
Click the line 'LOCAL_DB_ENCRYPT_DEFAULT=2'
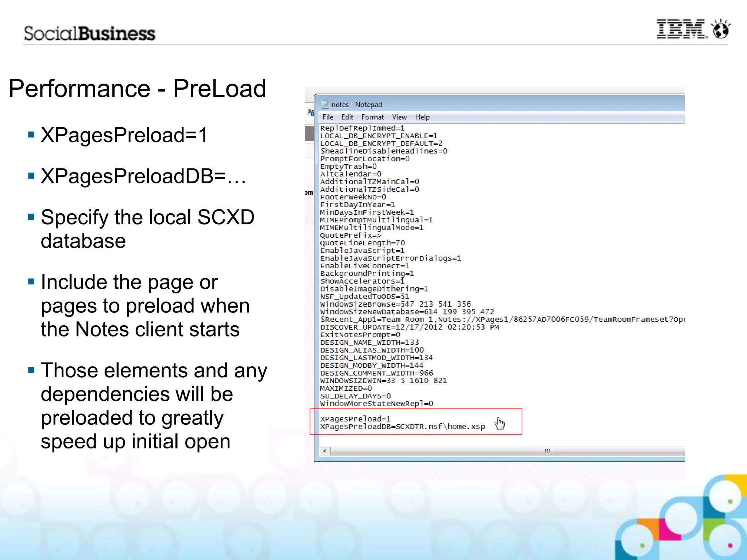[381, 143]
